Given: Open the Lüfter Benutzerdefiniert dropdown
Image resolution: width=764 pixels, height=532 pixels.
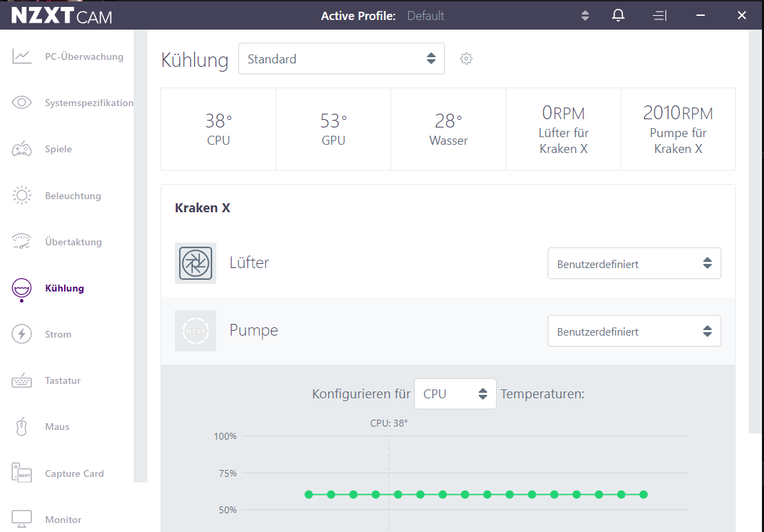Looking at the screenshot, I should [x=634, y=263].
